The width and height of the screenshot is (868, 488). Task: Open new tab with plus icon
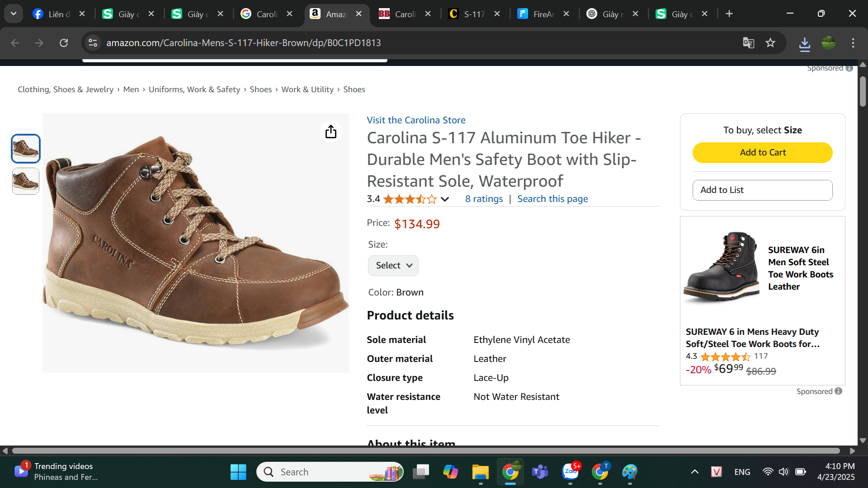[729, 14]
